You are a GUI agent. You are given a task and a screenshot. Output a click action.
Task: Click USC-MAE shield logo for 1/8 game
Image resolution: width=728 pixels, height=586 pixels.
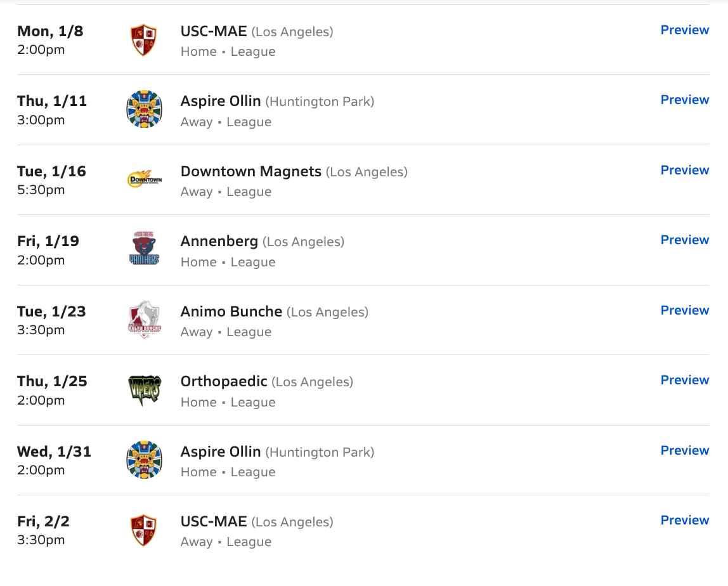coord(144,40)
